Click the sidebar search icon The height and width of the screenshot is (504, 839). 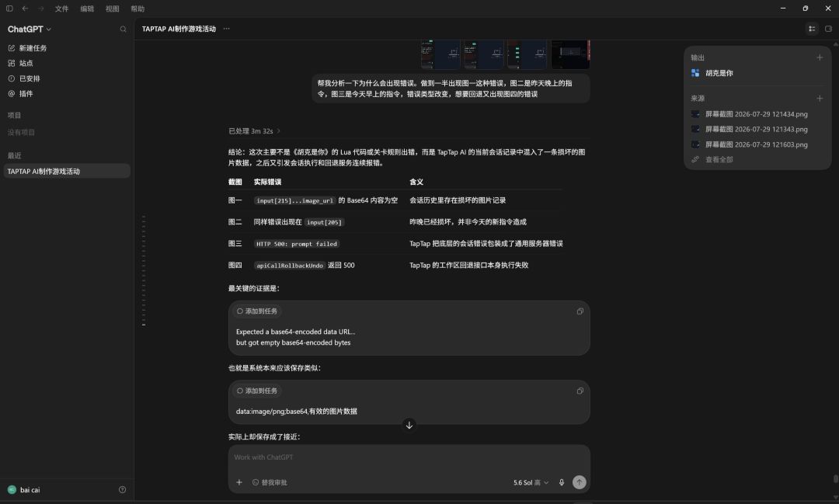(123, 30)
